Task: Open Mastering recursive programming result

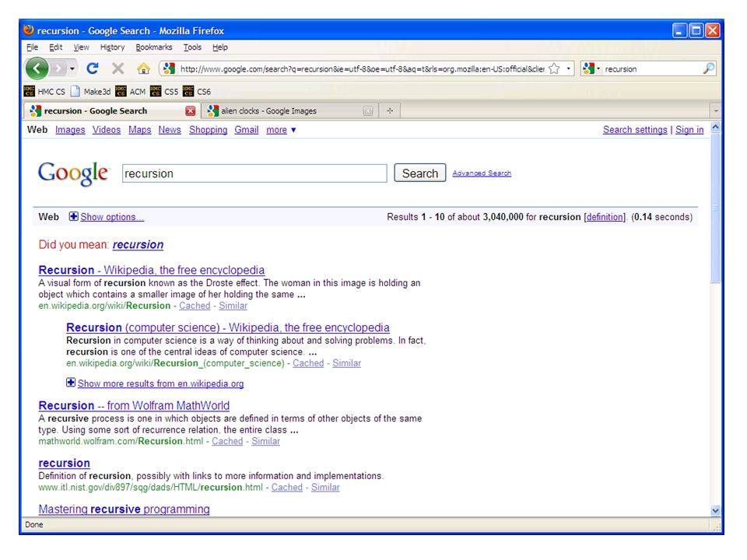Action: [124, 509]
